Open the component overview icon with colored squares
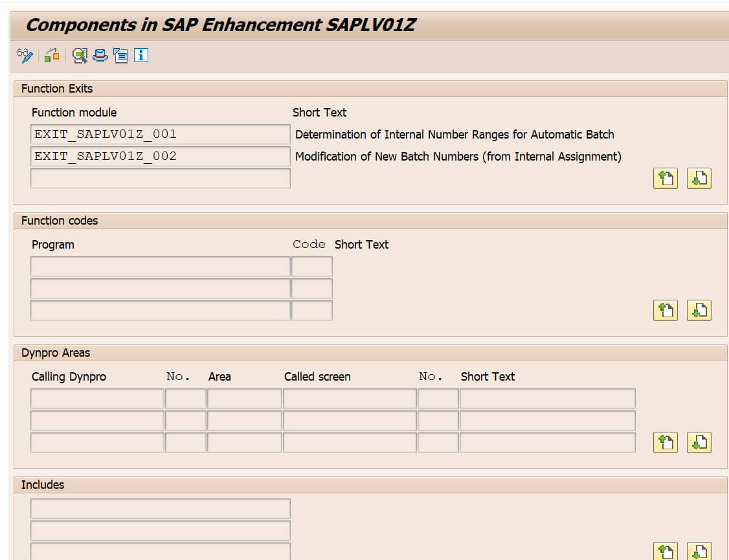 (52, 55)
